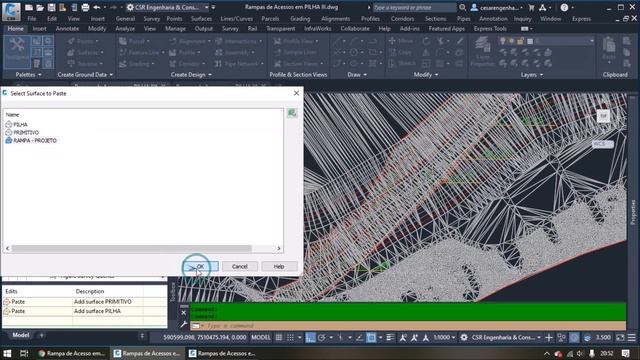Select the Paste row Add surface PRIMITIVO

point(84,302)
